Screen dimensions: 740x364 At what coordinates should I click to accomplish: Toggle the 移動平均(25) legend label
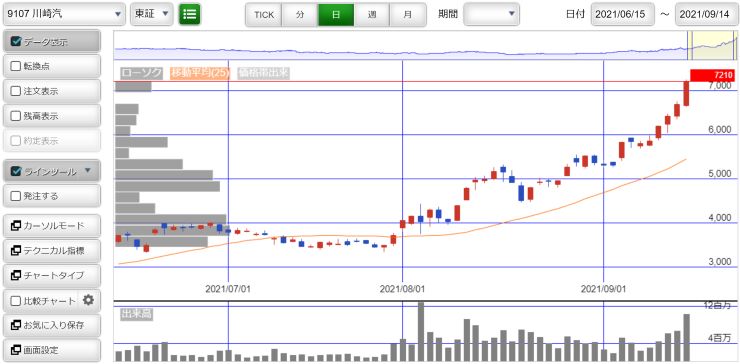[200, 73]
